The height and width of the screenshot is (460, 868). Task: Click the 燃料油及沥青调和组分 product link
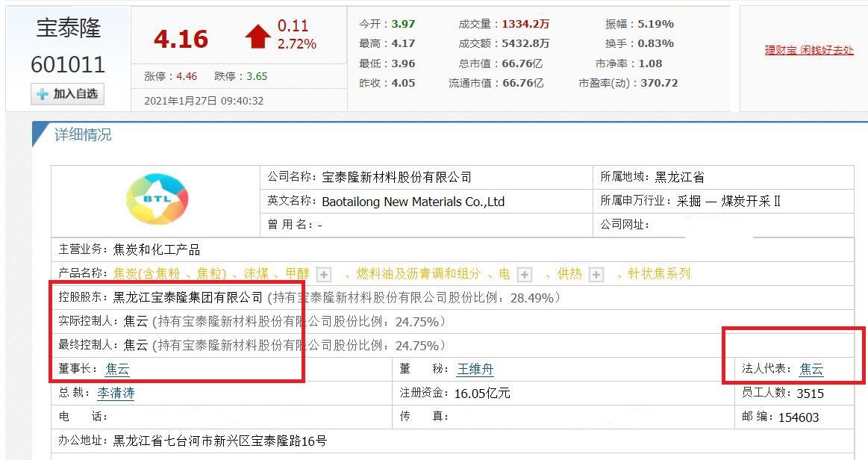coord(419,273)
